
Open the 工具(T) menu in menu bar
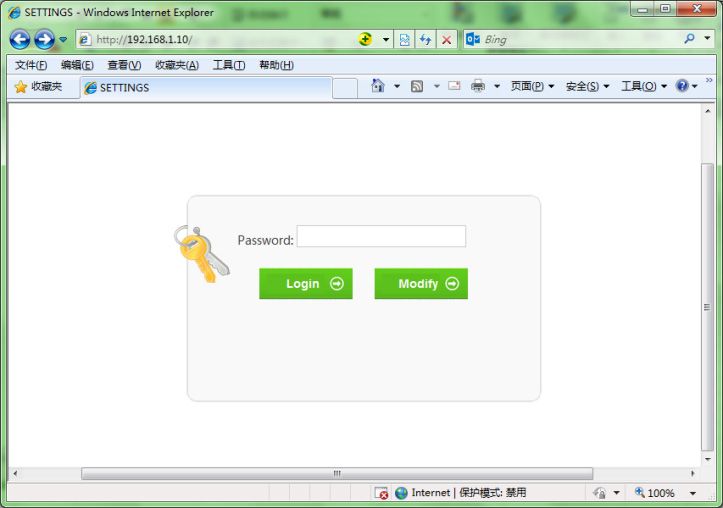pyautogui.click(x=229, y=65)
